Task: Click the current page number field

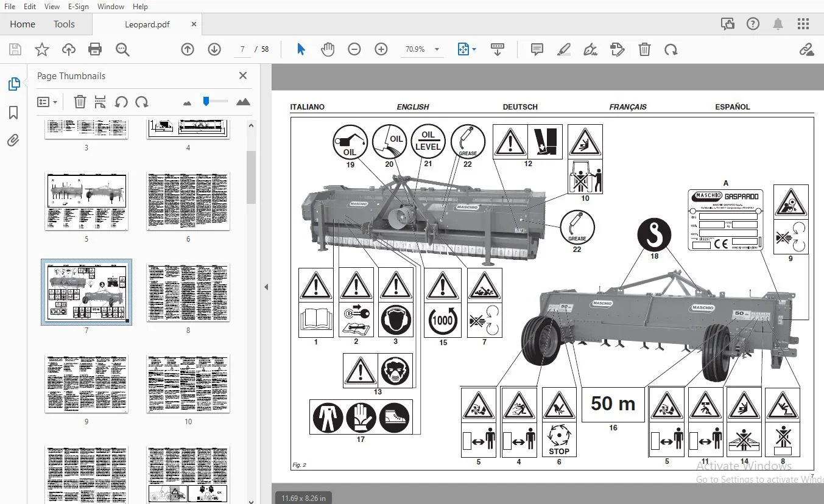Action: click(242, 49)
